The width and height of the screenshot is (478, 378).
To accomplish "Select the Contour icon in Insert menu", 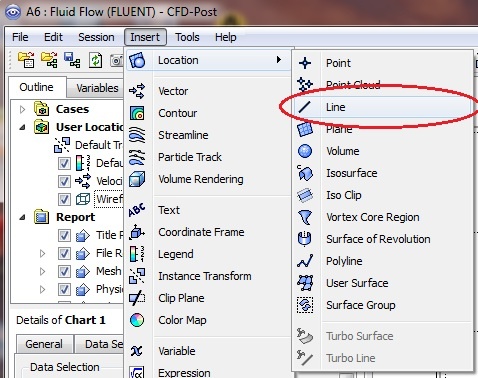I will click(x=137, y=113).
